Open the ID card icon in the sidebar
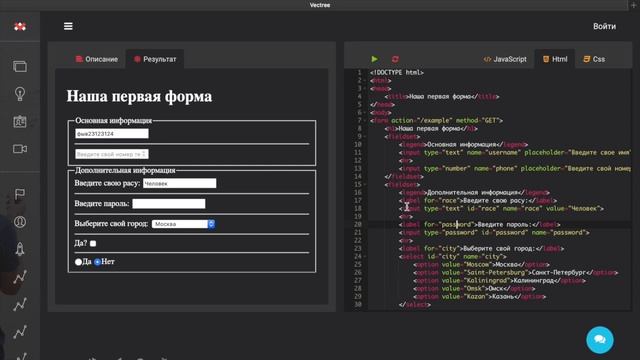This screenshot has width=640, height=360. [x=20, y=121]
